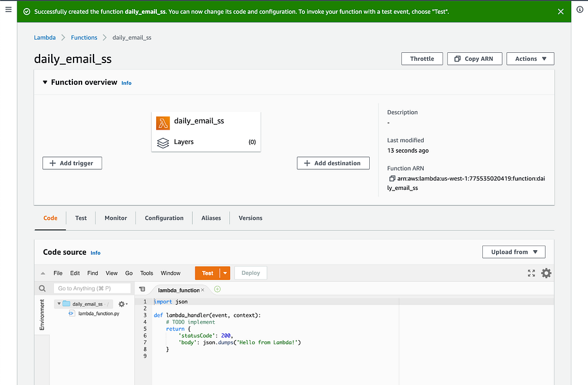Open the Configuration tab

coord(164,218)
